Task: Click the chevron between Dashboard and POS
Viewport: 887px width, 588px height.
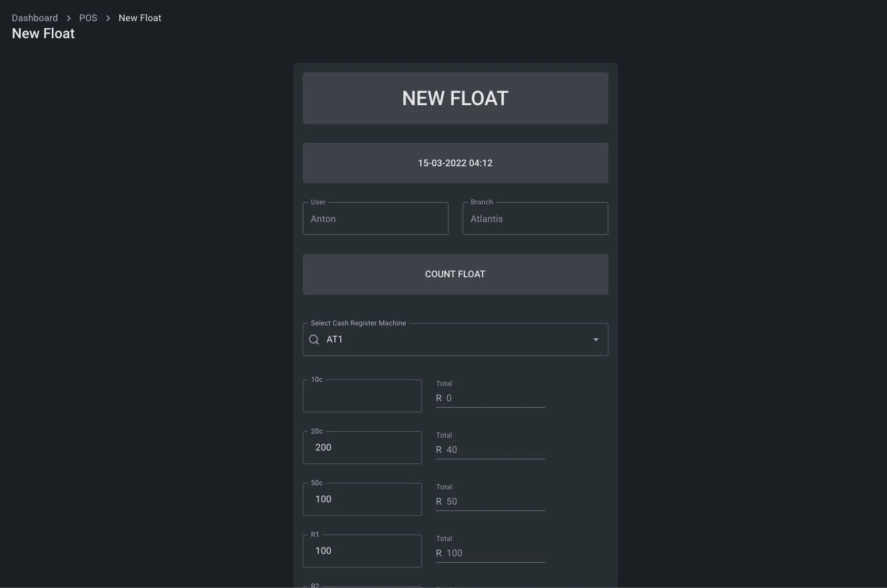Action: pyautogui.click(x=69, y=18)
